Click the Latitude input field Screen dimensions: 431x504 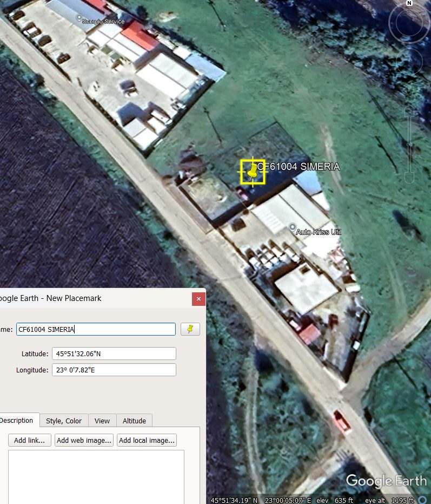coord(114,354)
